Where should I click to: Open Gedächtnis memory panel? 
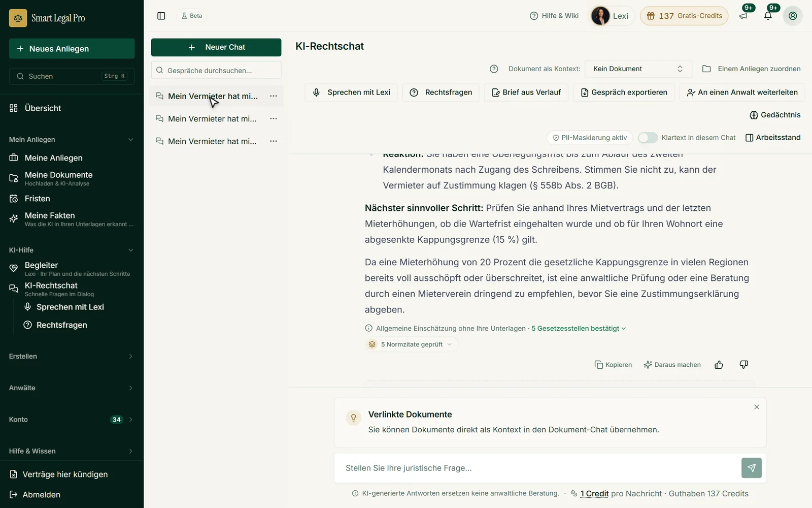[775, 115]
